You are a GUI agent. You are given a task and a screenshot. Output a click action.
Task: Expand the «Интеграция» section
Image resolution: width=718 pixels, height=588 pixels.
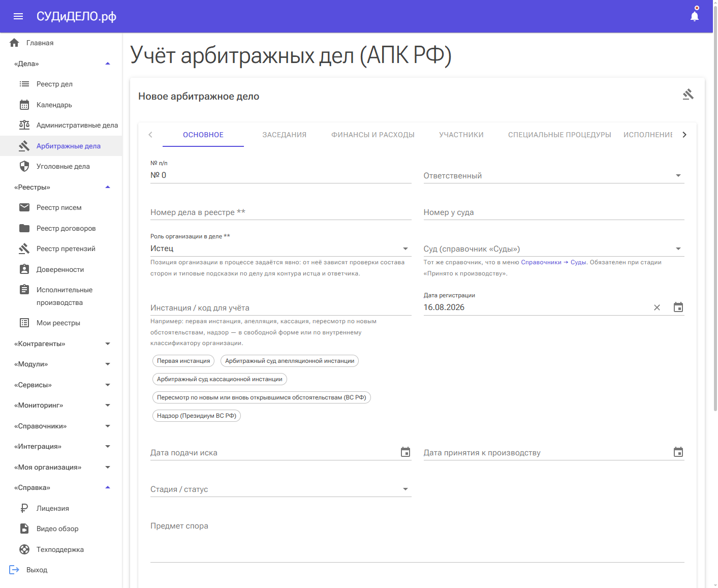click(x=108, y=446)
